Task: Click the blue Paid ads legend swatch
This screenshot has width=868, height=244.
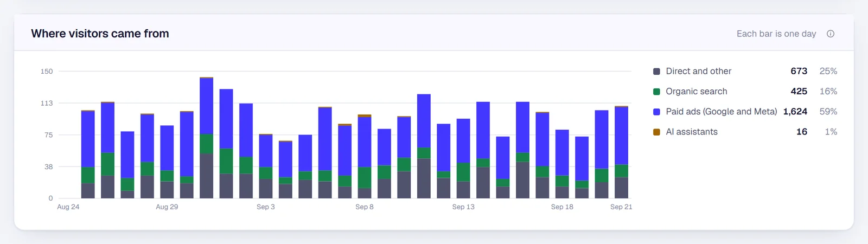Action: click(x=656, y=112)
